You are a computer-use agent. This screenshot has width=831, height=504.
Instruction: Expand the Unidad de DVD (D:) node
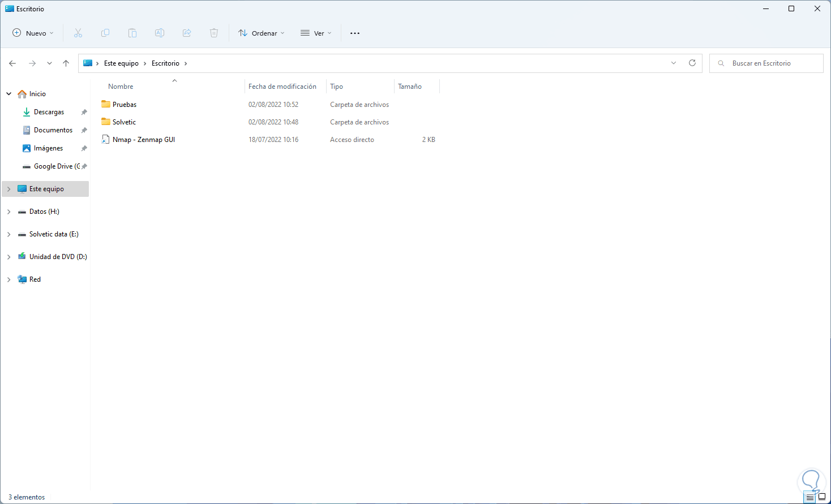[9, 257]
